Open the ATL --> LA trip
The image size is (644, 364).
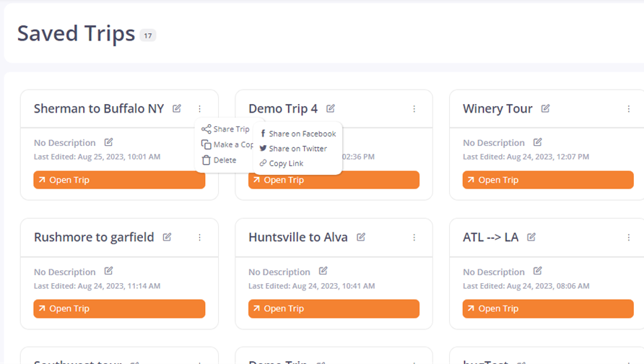[x=548, y=308]
